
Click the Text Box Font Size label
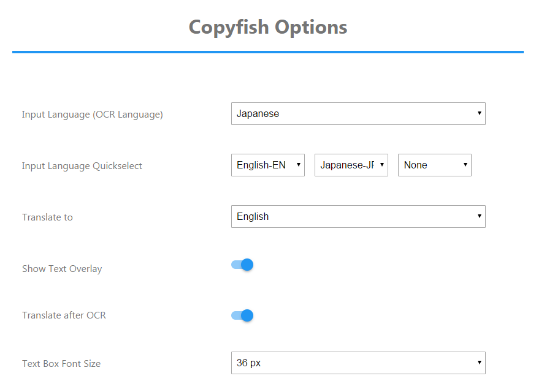pos(61,364)
